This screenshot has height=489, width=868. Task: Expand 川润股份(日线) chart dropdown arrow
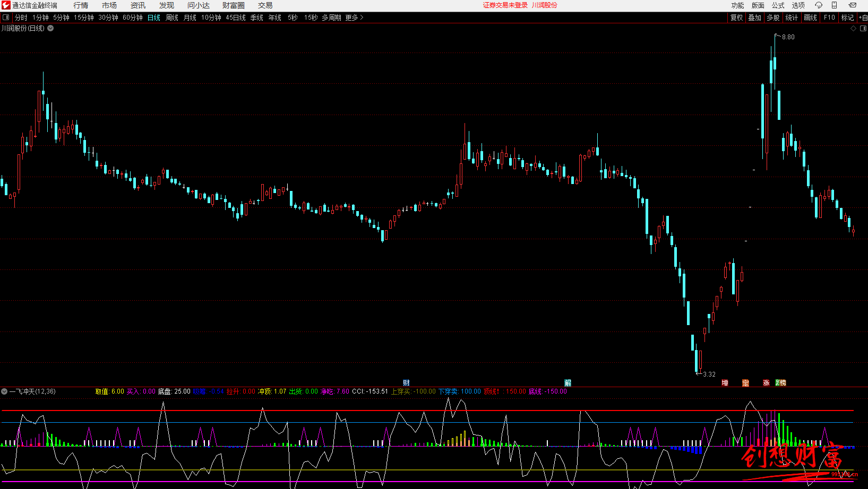pyautogui.click(x=50, y=29)
